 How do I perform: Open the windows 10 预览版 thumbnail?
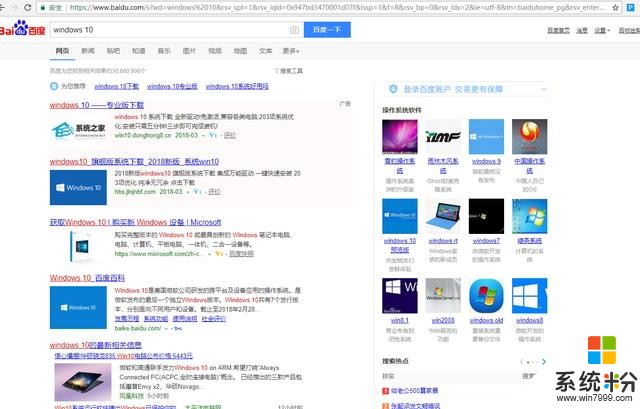click(400, 216)
